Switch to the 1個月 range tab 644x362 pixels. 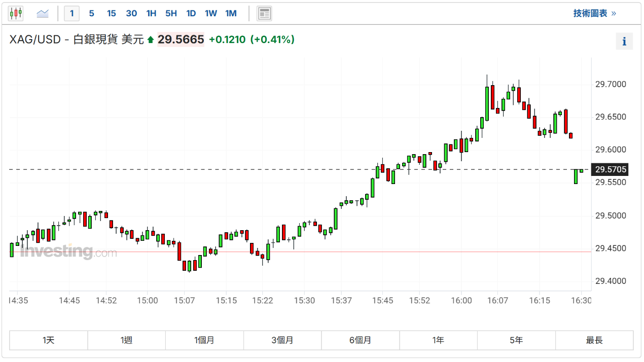pyautogui.click(x=204, y=340)
